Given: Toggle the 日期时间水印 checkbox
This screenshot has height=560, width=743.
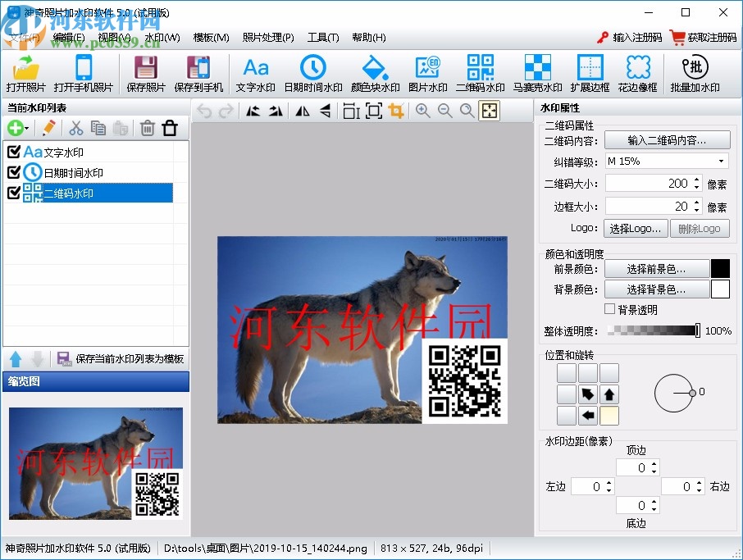Looking at the screenshot, I should tap(13, 172).
